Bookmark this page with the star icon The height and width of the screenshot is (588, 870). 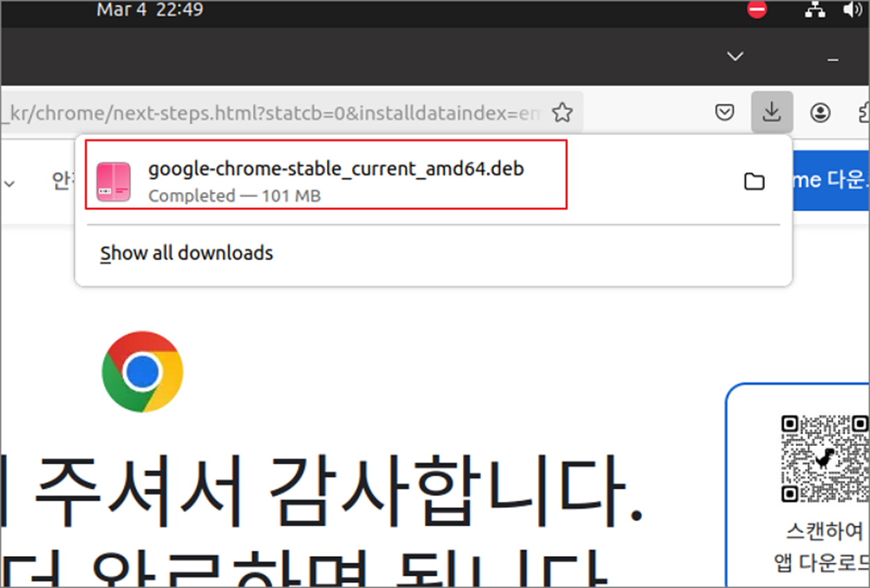tap(562, 113)
